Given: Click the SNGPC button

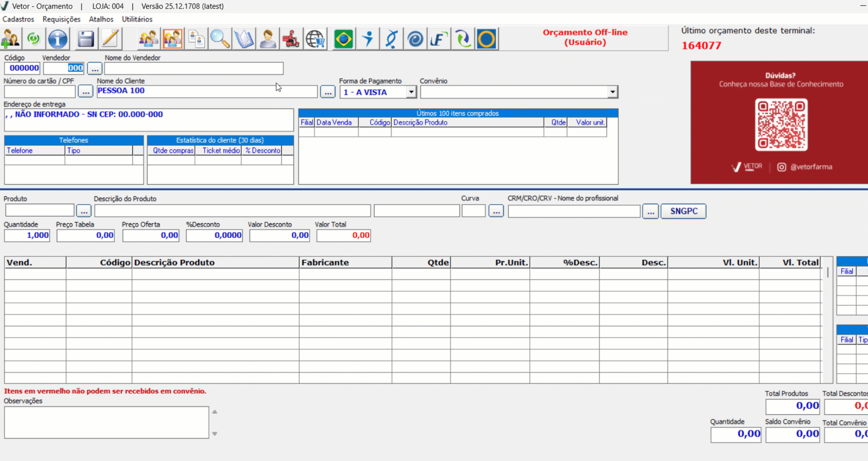Looking at the screenshot, I should point(683,211).
